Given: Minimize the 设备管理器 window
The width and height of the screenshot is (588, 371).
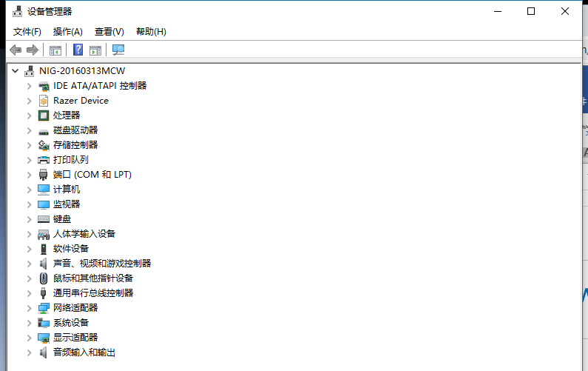Looking at the screenshot, I should (498, 11).
